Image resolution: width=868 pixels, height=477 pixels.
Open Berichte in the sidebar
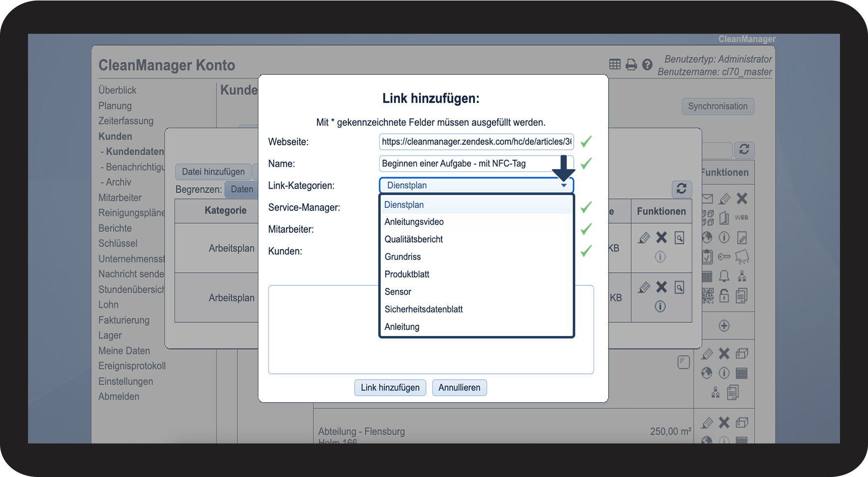115,228
